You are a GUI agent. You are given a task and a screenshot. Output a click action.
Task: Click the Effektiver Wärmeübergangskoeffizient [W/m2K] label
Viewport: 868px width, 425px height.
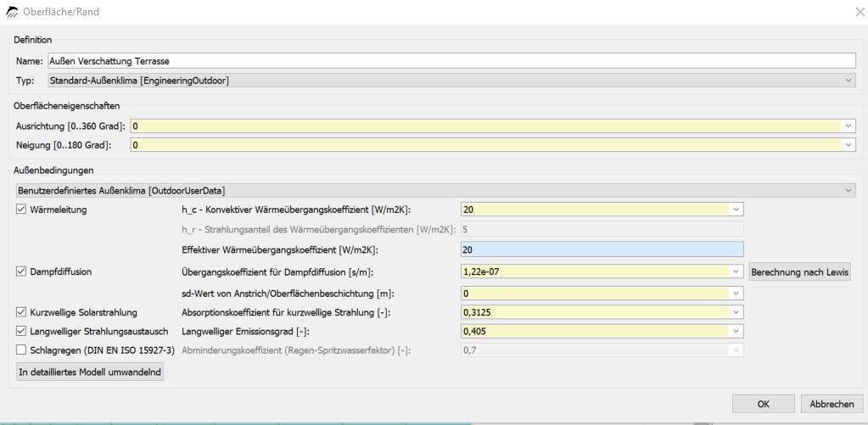(279, 250)
